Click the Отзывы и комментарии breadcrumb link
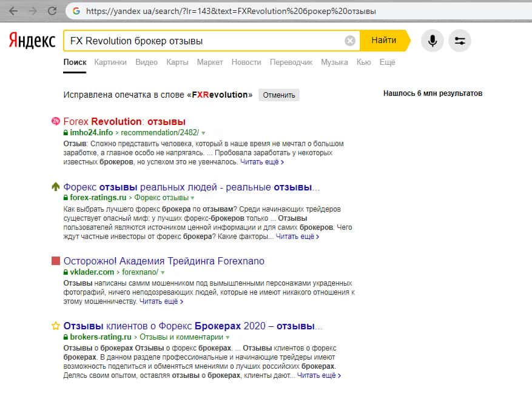Image resolution: width=532 pixels, height=393 pixels. click(x=181, y=337)
